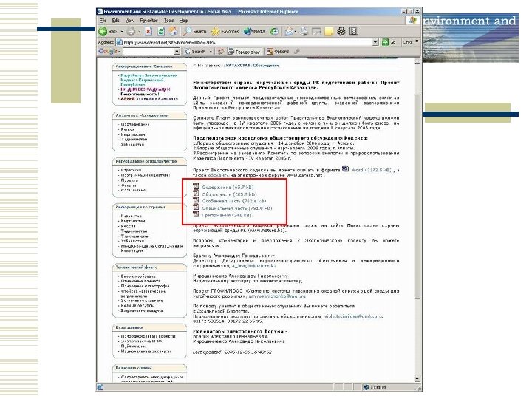The image size is (532, 399).
Task: Click the filmstrip icon in toolbar
Action: point(353,32)
